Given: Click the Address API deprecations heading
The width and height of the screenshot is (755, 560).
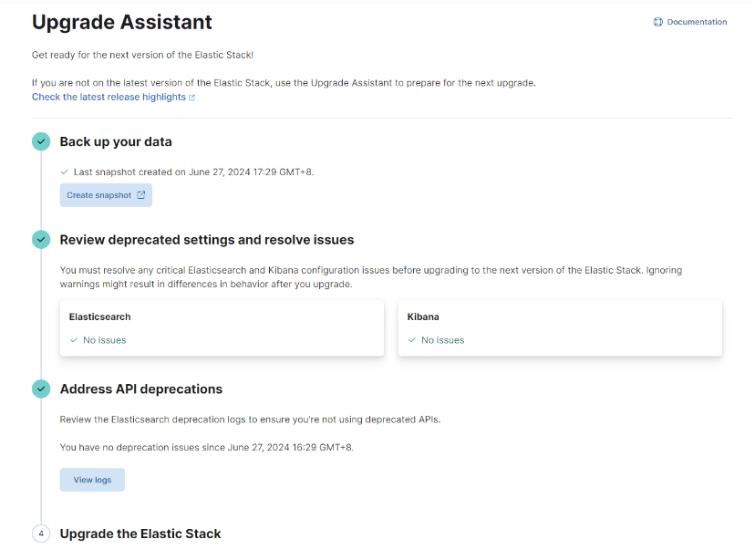Looking at the screenshot, I should point(141,389).
